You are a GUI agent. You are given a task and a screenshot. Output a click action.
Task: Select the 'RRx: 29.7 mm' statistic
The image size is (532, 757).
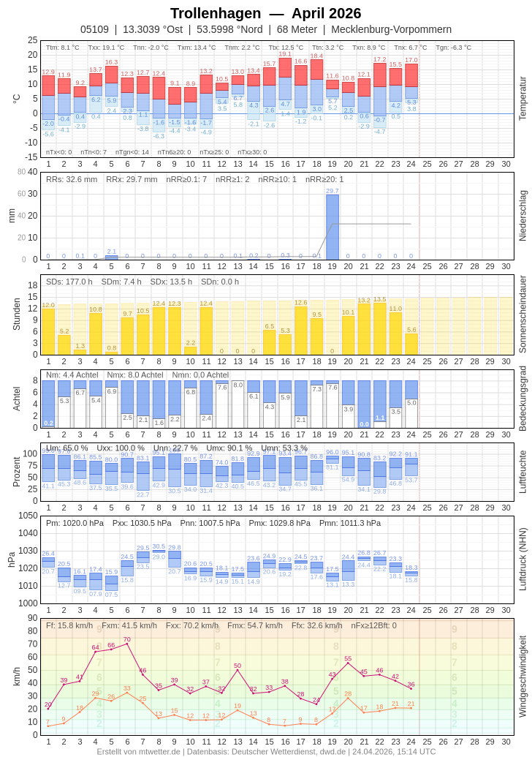point(132,179)
